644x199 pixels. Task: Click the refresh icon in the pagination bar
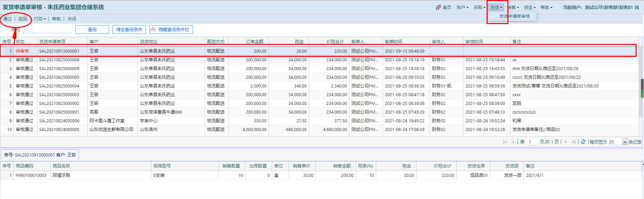point(583,142)
